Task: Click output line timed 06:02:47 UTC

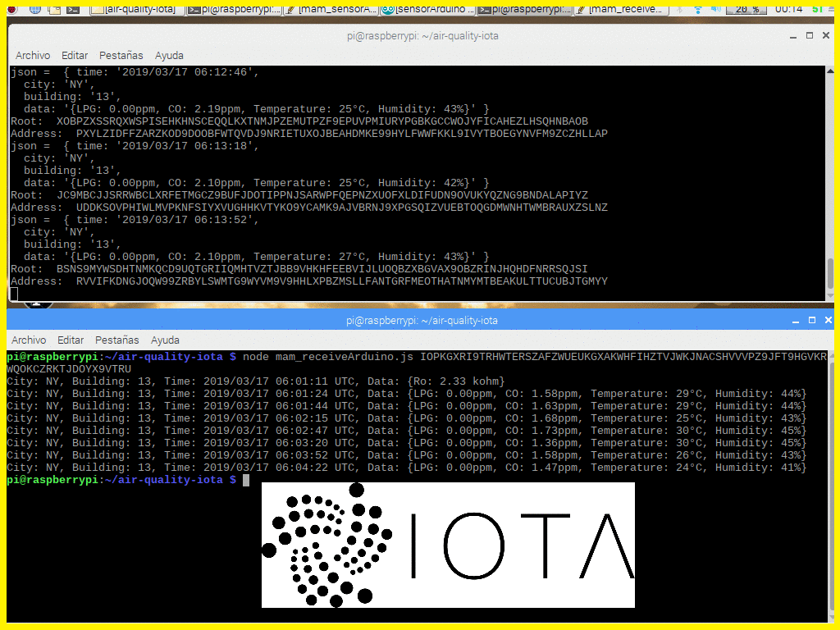Action: pos(407,431)
